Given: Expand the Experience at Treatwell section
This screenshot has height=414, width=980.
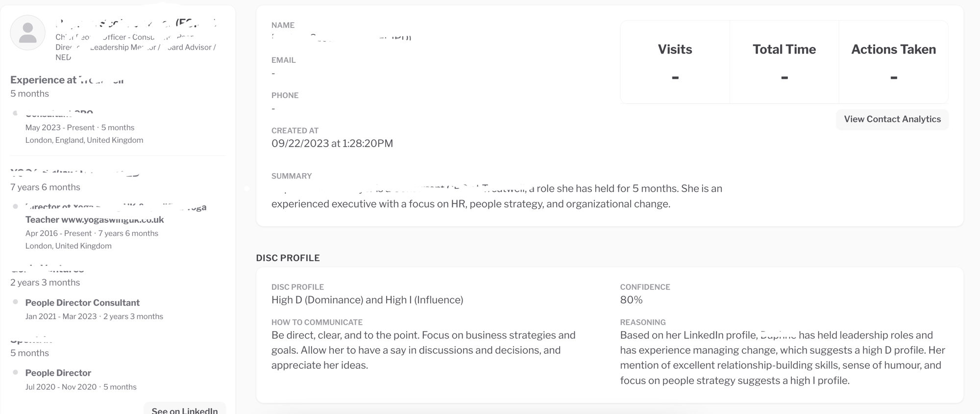Looking at the screenshot, I should [66, 79].
